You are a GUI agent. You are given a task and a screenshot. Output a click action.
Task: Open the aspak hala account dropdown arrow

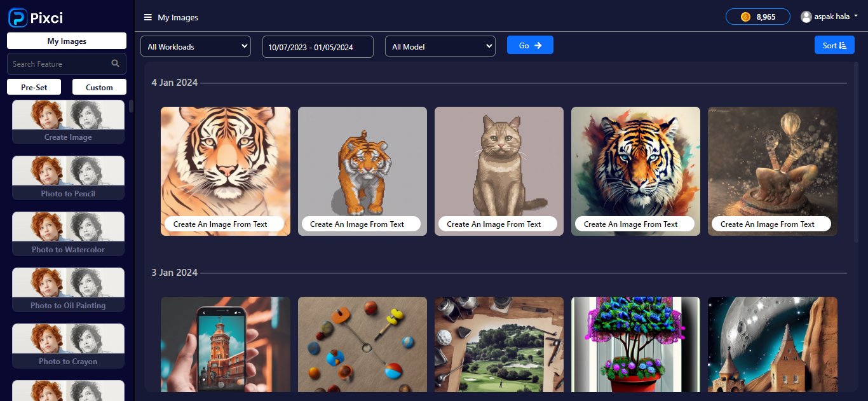coord(856,17)
